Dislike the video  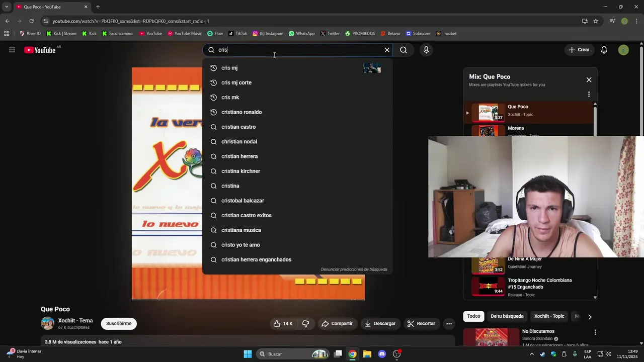click(305, 324)
